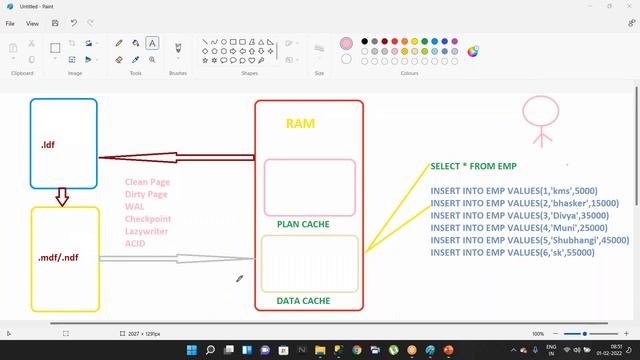640x360 pixels.
Task: Click the Flip image icon
Action: 88,60
